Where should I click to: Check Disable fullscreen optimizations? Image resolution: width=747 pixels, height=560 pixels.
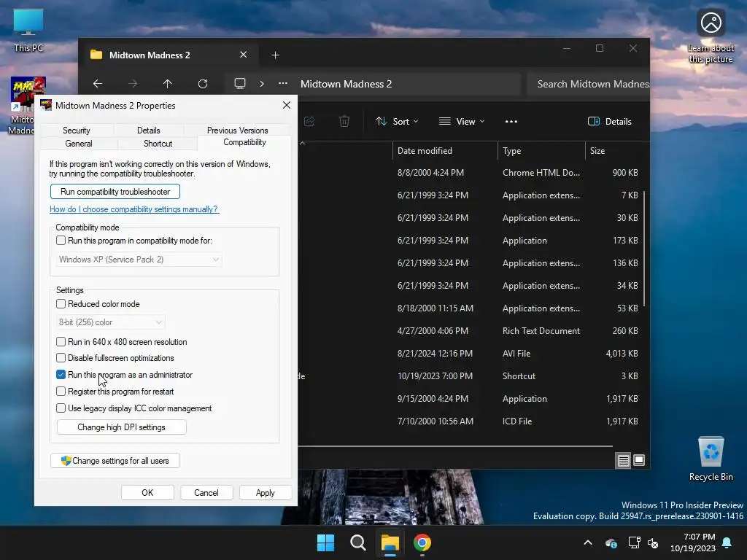pos(61,357)
